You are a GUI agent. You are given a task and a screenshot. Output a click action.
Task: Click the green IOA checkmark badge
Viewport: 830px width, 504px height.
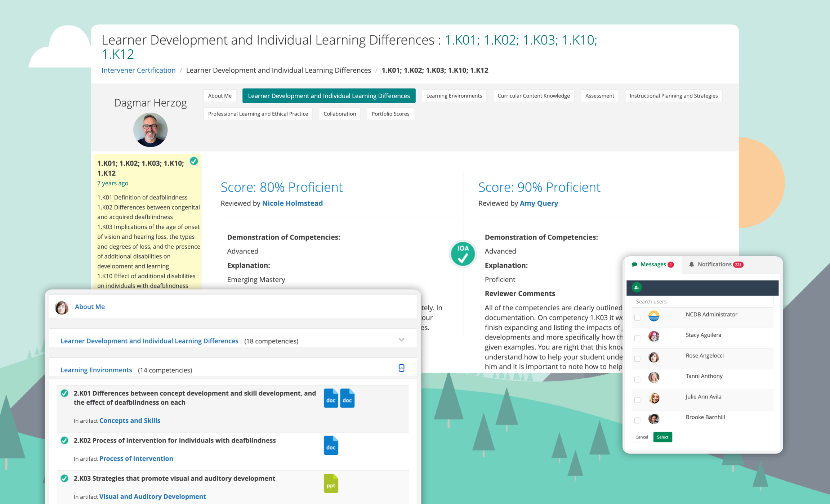(463, 253)
